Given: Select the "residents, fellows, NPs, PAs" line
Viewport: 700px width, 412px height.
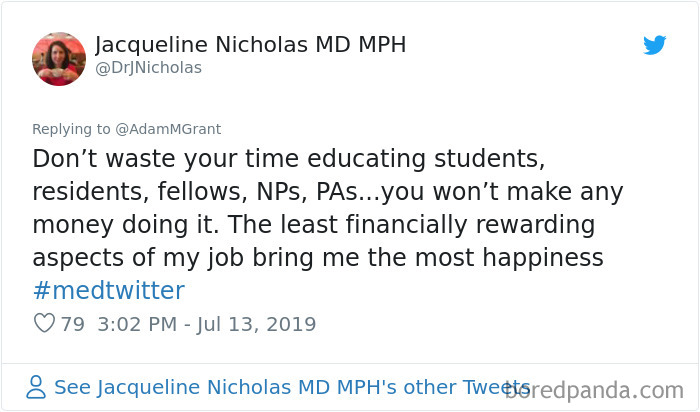Looking at the screenshot, I should pos(214,192).
